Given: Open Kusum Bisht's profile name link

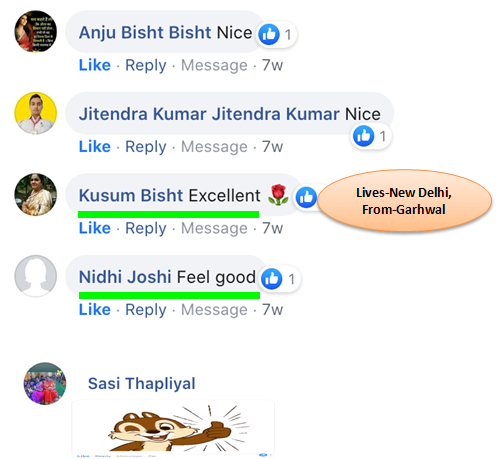Looking at the screenshot, I should click(x=131, y=195).
